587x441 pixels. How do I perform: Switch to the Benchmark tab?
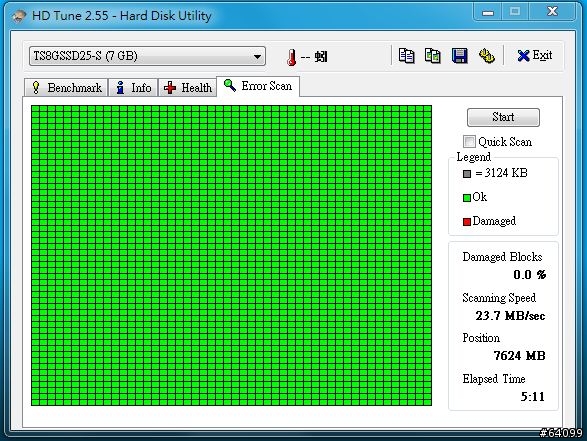point(66,88)
